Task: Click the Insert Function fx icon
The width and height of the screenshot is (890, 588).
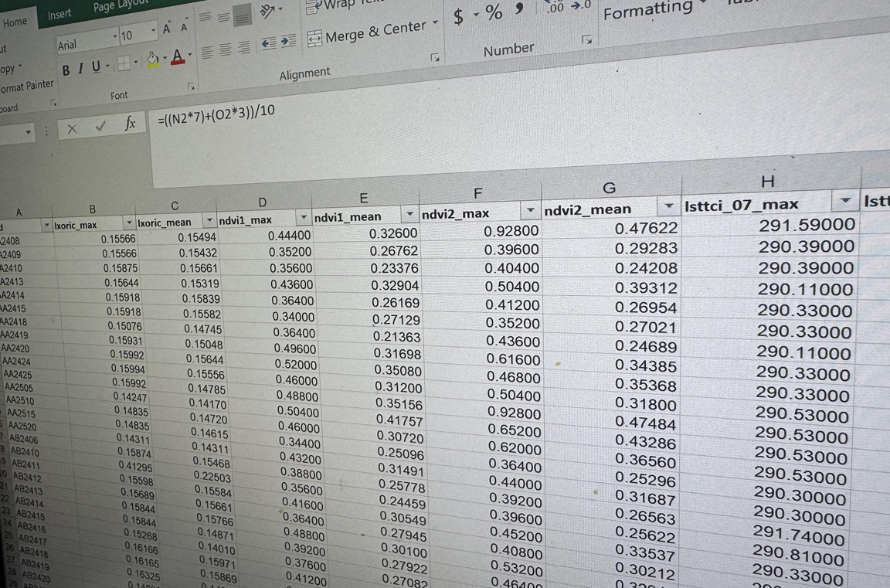Action: coord(131,124)
